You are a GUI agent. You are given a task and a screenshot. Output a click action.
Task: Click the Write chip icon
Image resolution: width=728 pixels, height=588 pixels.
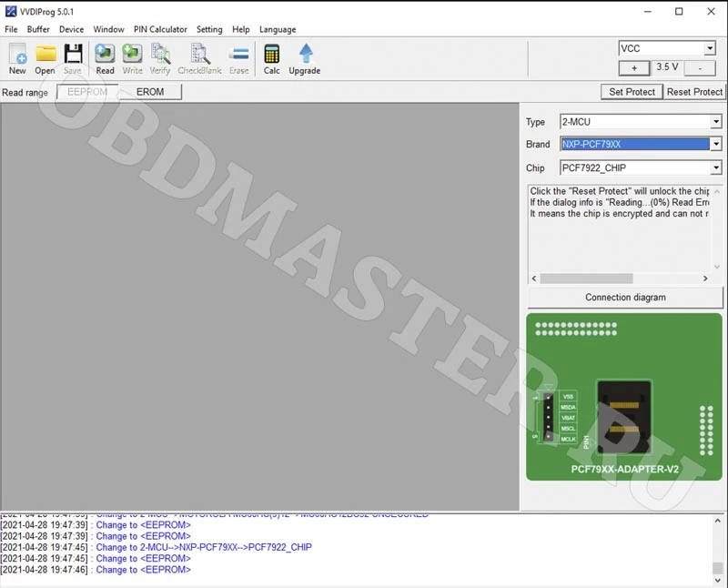[132, 58]
